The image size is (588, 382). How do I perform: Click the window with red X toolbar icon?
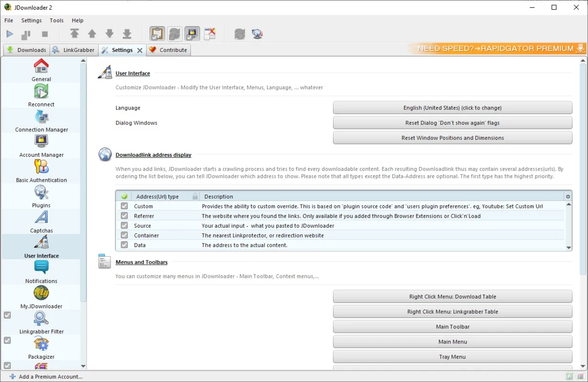(210, 33)
